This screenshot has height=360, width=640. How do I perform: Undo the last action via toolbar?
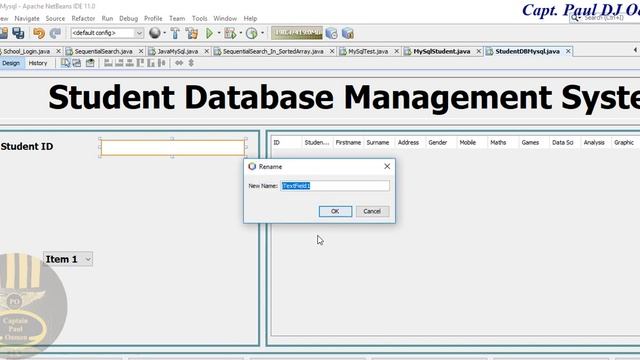[38, 33]
